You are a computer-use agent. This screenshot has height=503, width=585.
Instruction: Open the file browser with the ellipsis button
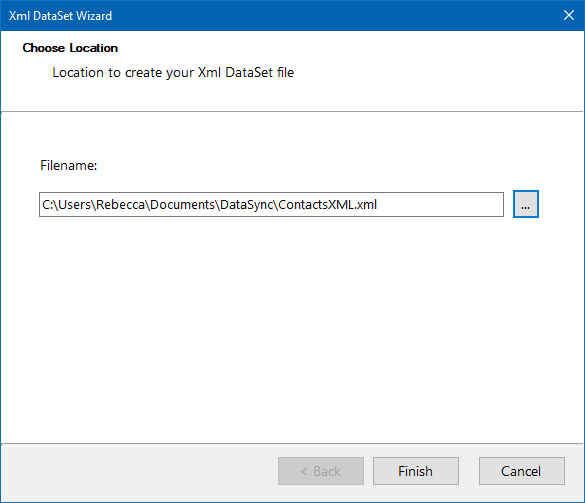click(526, 204)
